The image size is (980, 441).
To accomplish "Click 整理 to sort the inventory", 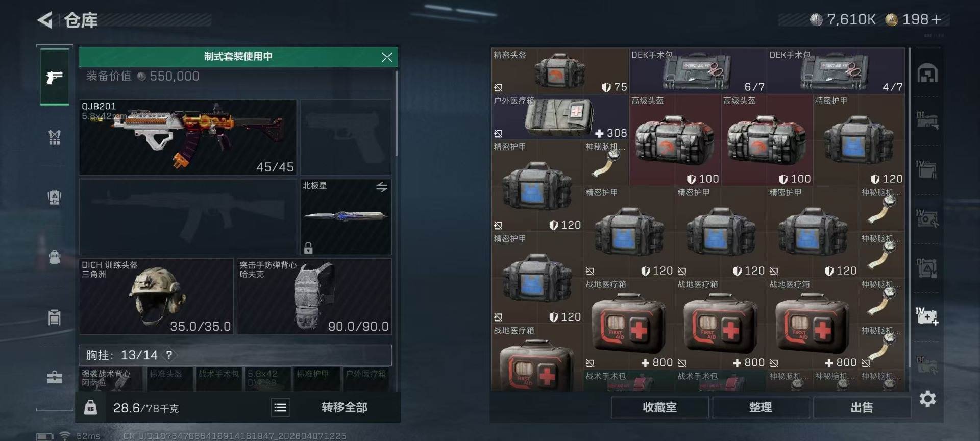I will tap(761, 407).
